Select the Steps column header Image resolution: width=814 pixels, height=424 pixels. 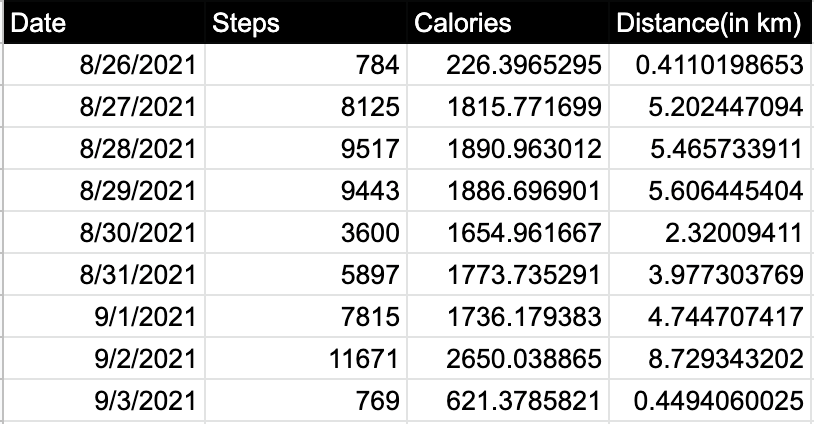coord(306,22)
